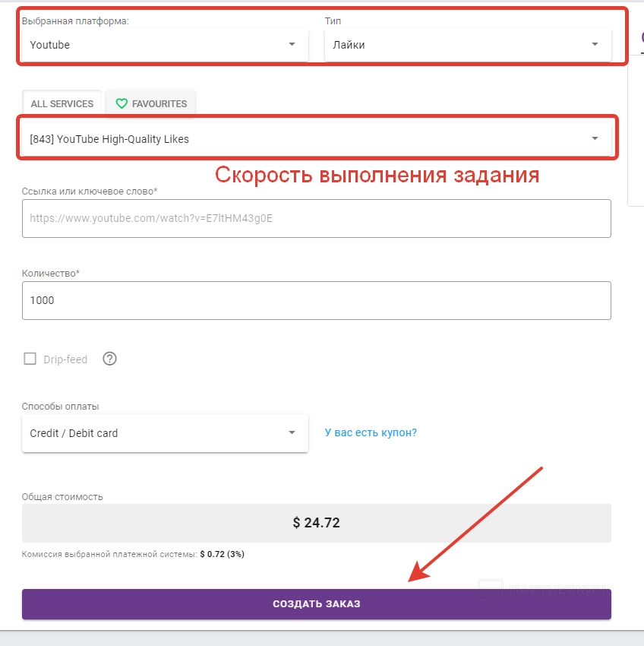Click the У вас есть купон? link
The height and width of the screenshot is (646, 644).
371,432
